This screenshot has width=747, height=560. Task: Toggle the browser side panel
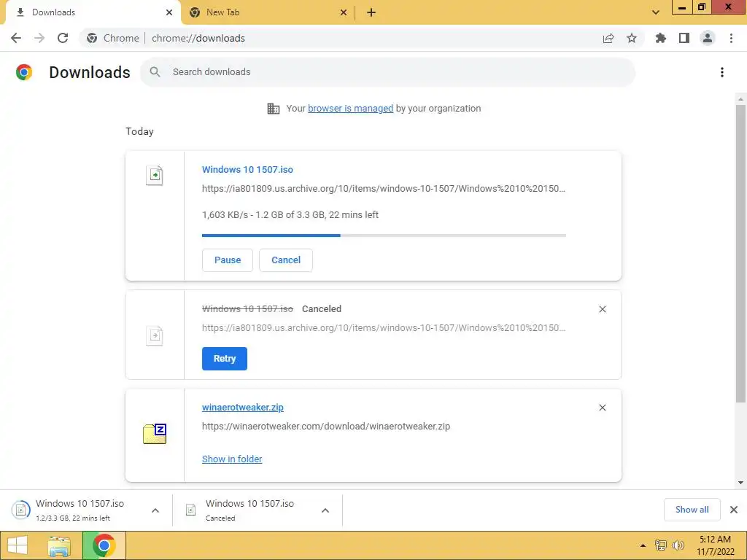pyautogui.click(x=684, y=38)
